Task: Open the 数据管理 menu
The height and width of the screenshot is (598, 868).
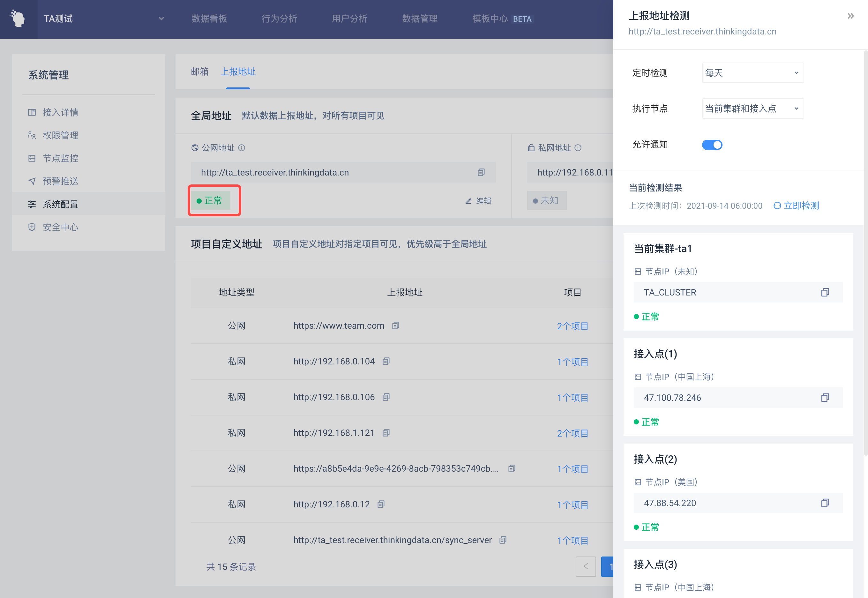Action: click(x=420, y=19)
